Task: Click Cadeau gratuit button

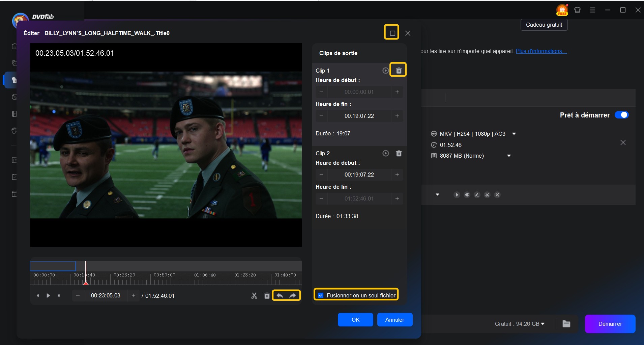Action: pyautogui.click(x=544, y=25)
